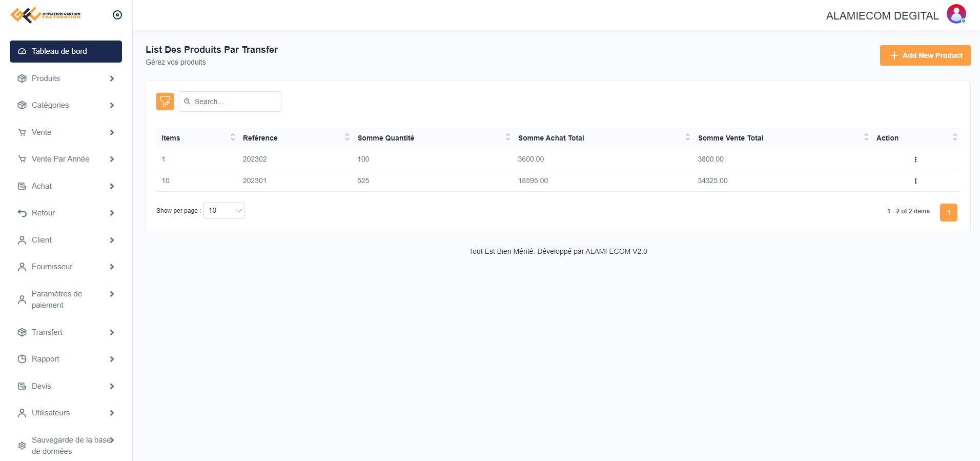Sort by Somme Achat Total arrows

687,137
